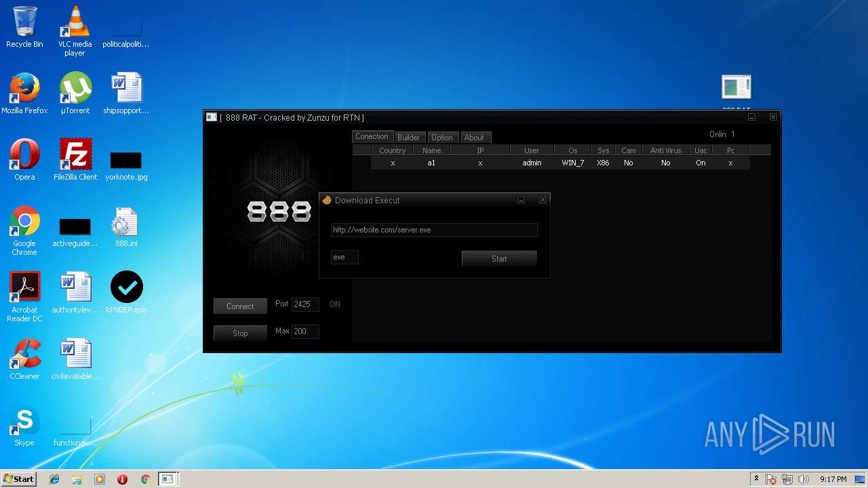Launch Skype from the desktop
The width and height of the screenshot is (868, 488).
(24, 426)
